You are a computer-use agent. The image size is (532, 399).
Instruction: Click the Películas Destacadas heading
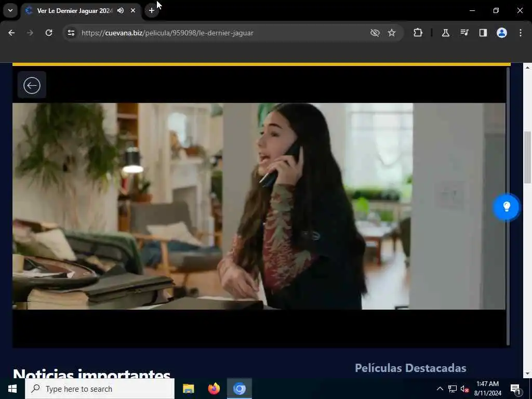(410, 368)
